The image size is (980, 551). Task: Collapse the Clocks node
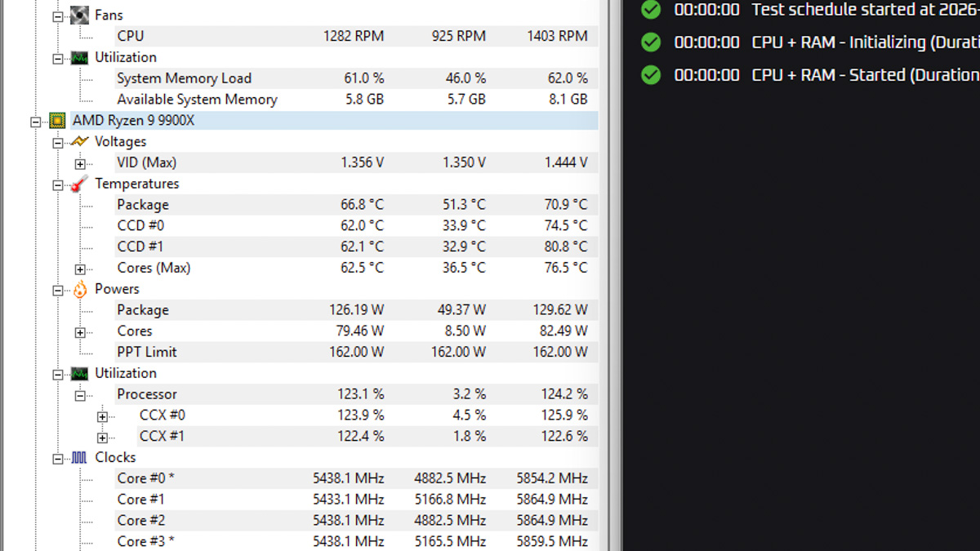tap(58, 459)
